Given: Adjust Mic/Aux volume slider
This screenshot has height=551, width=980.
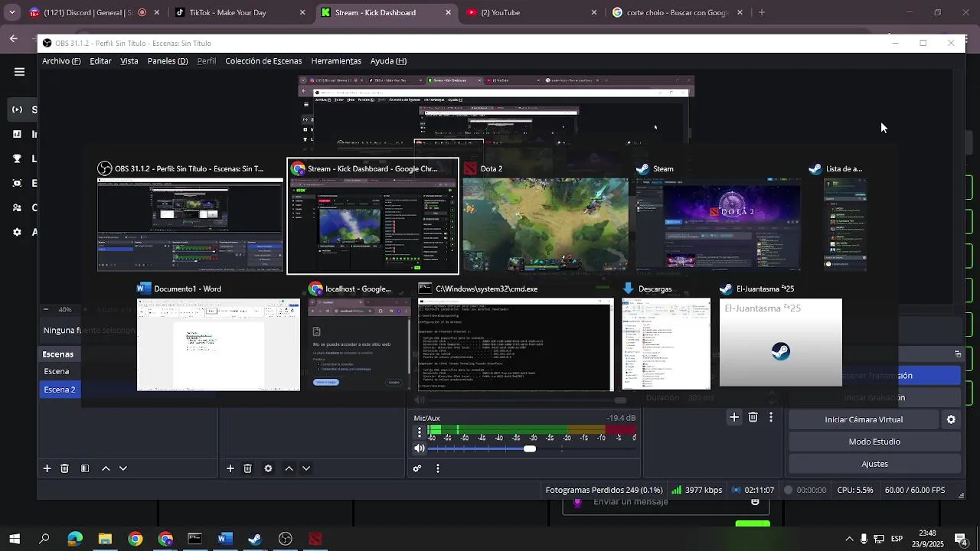Looking at the screenshot, I should point(530,448).
